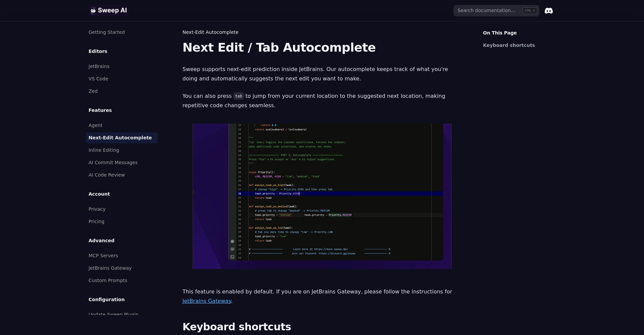Focus the Search documentation field
Viewport: 644px width, 335px height.
click(496, 11)
